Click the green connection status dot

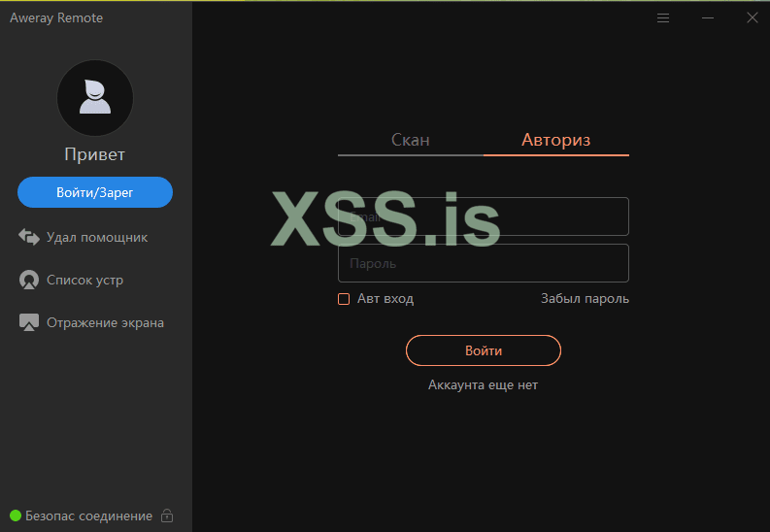click(x=16, y=515)
